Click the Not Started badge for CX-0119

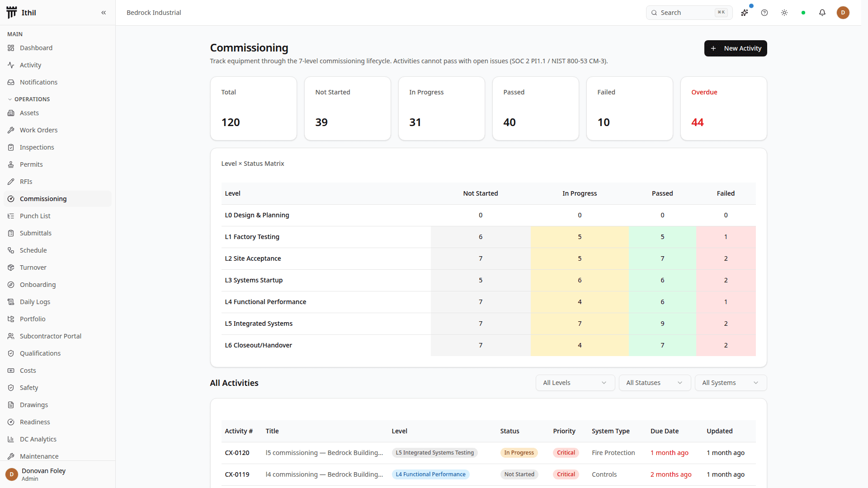519,474
